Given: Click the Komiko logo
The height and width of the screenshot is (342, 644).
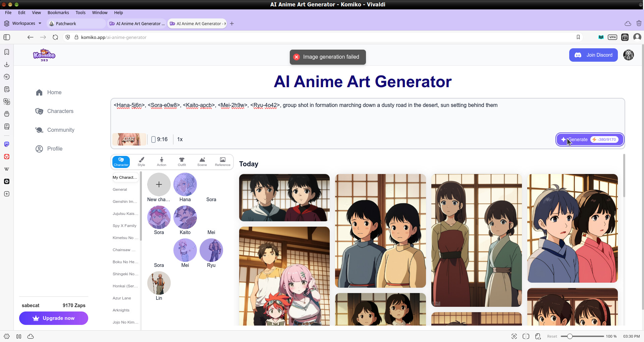Looking at the screenshot, I should (x=44, y=55).
